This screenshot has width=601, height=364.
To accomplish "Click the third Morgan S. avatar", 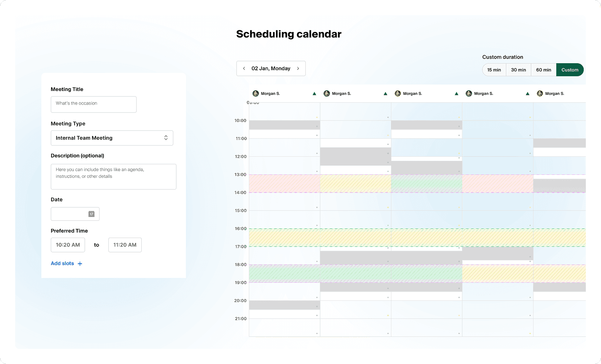I will tap(398, 93).
